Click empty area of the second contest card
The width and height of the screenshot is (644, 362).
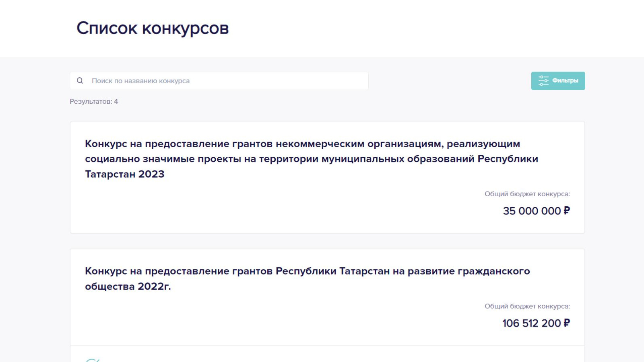[x=242, y=318]
